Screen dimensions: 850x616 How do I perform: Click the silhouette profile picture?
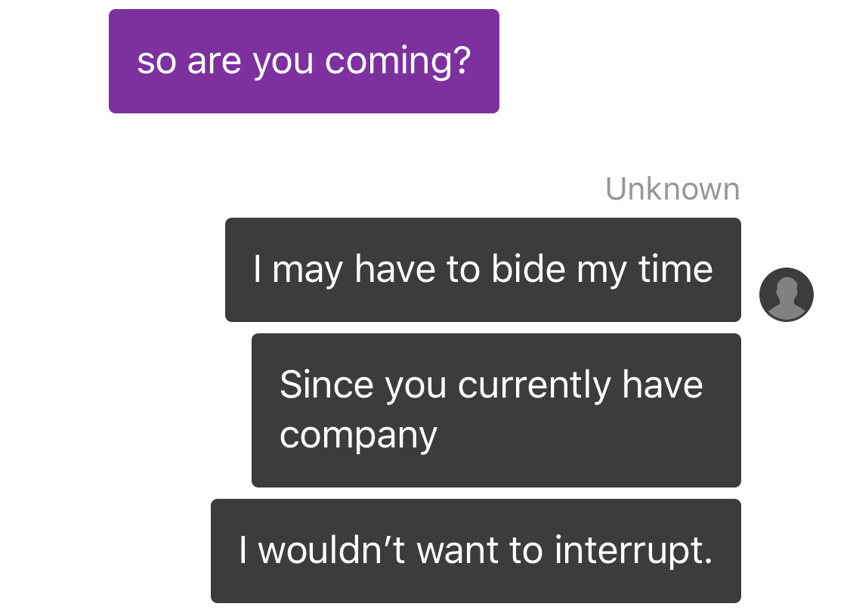pyautogui.click(x=786, y=295)
